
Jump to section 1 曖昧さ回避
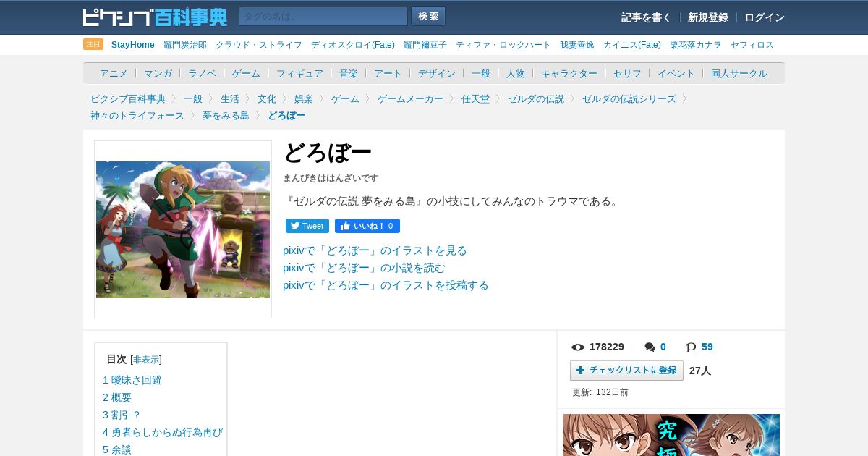point(132,380)
